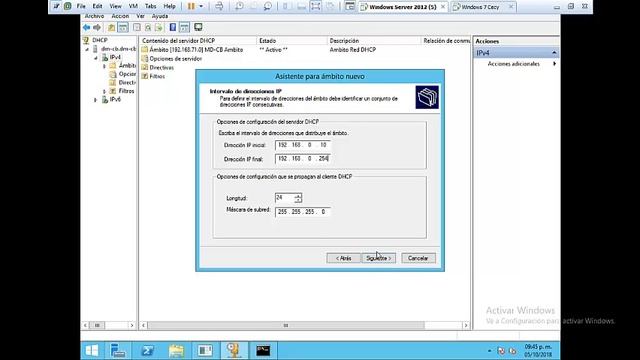Click the forward arrow in DHCP toolbar
The image size is (640, 360).
(97, 27)
